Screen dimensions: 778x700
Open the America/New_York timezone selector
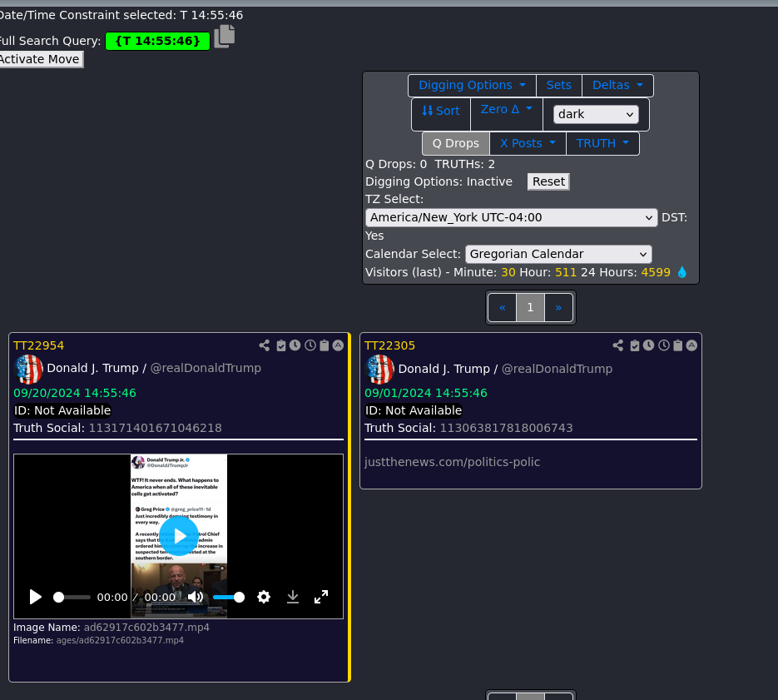point(512,217)
